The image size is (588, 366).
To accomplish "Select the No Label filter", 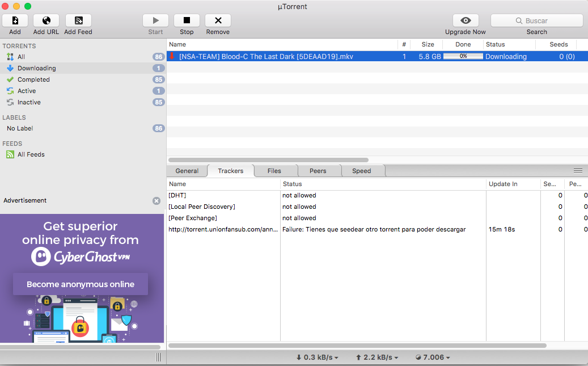I will (83, 128).
